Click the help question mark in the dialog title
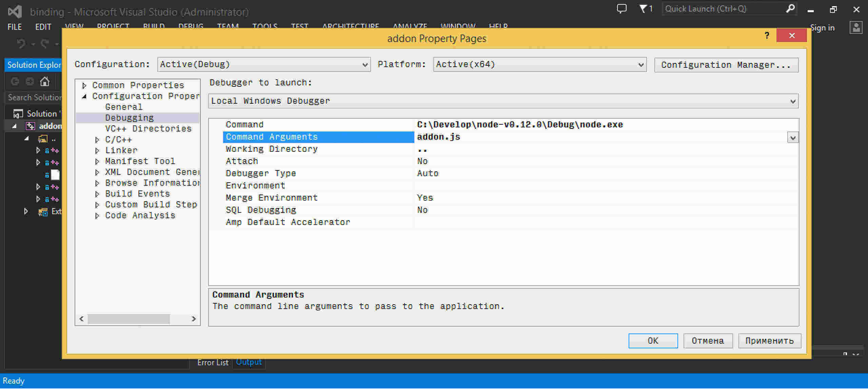 pyautogui.click(x=767, y=35)
